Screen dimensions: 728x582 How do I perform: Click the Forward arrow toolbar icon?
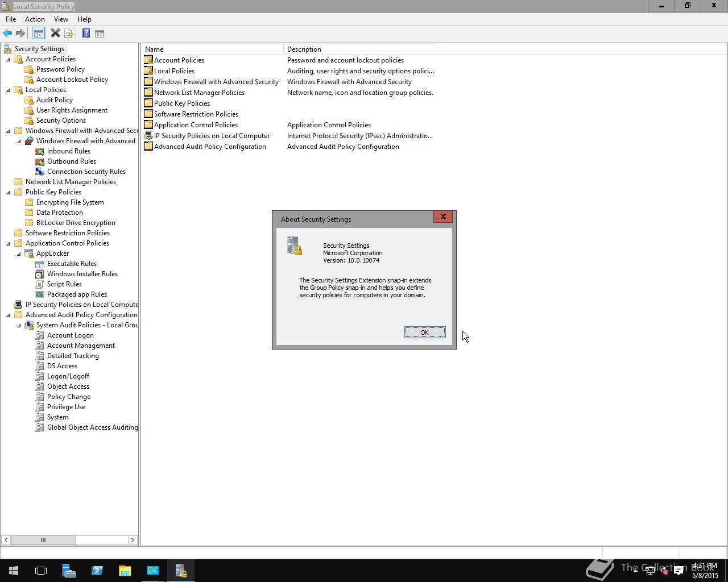[x=20, y=34]
